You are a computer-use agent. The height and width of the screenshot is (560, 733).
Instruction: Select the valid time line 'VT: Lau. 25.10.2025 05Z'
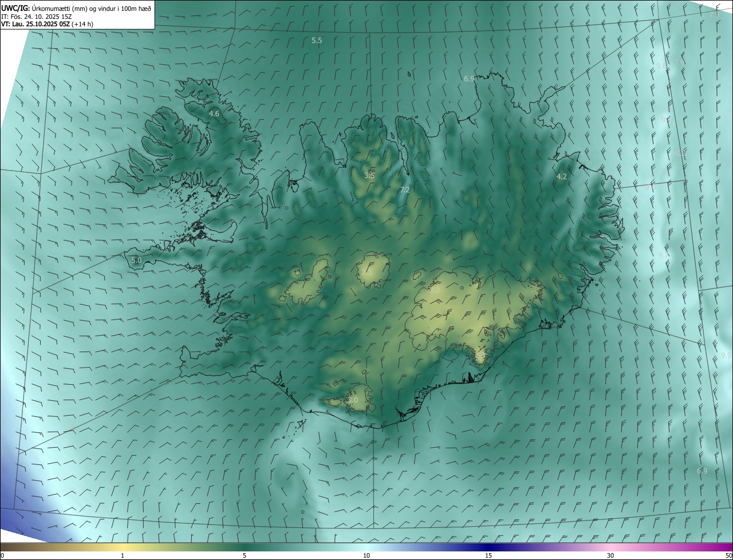36,25
